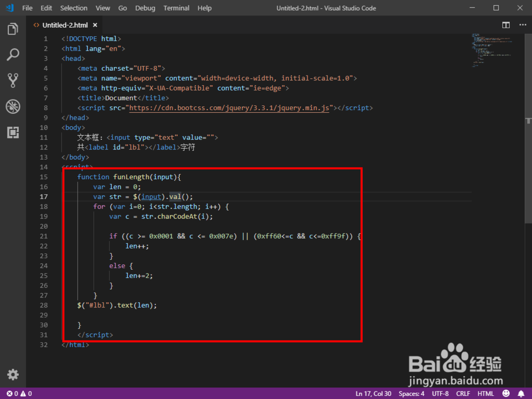This screenshot has height=399, width=532.
Task: Open the Explorer view in activity bar
Action: 13,29
